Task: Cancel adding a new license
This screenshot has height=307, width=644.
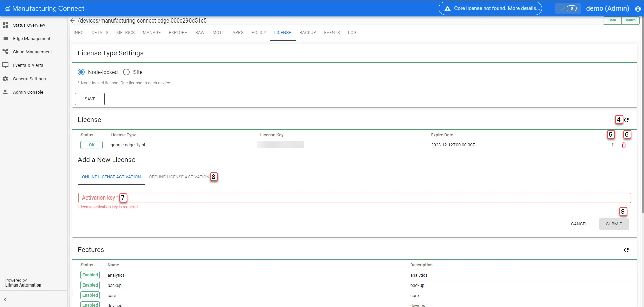Action: tap(579, 224)
